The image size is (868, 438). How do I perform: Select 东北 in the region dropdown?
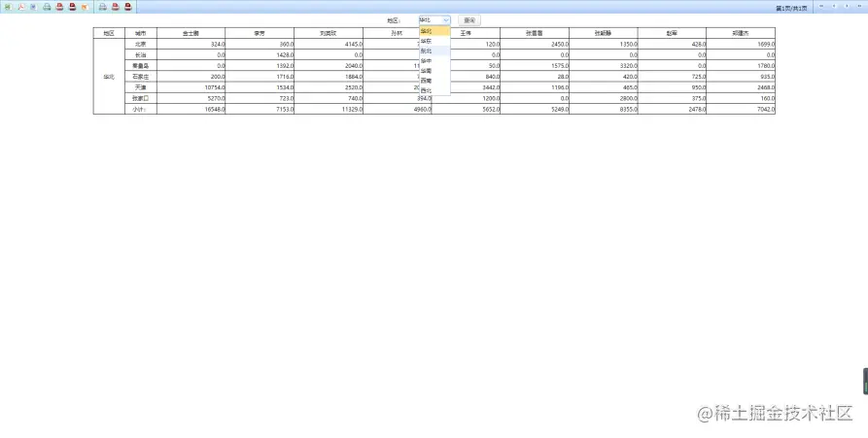pyautogui.click(x=434, y=51)
